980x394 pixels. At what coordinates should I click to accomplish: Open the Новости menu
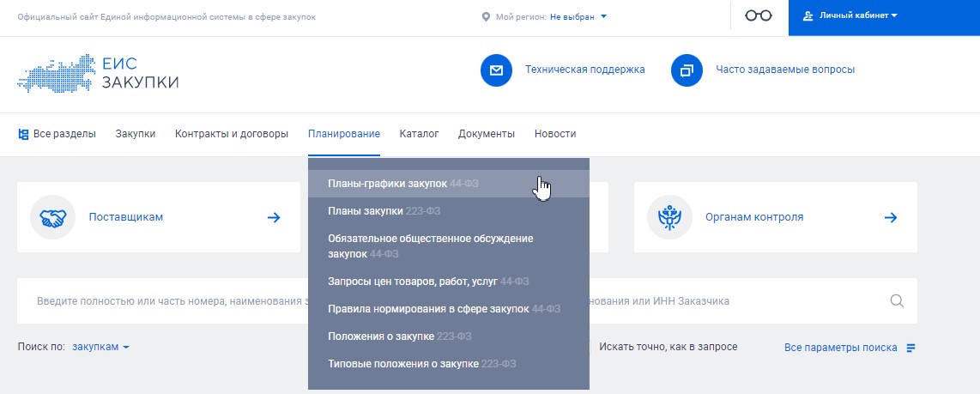point(555,134)
